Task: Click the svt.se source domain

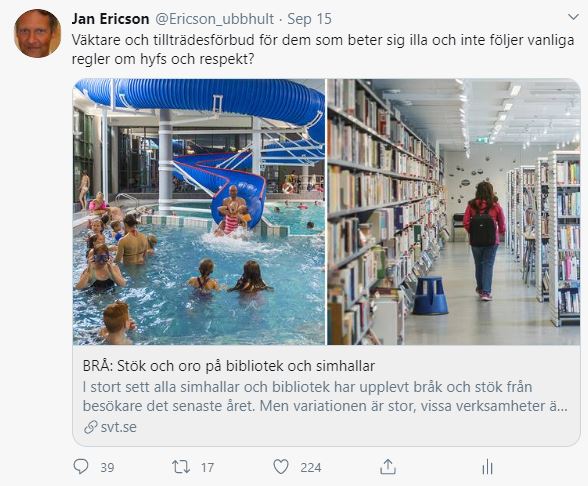Action: (x=118, y=427)
